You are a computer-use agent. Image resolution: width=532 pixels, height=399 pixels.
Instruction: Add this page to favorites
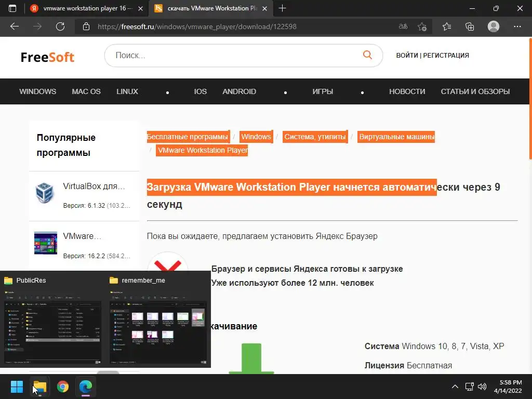422,26
